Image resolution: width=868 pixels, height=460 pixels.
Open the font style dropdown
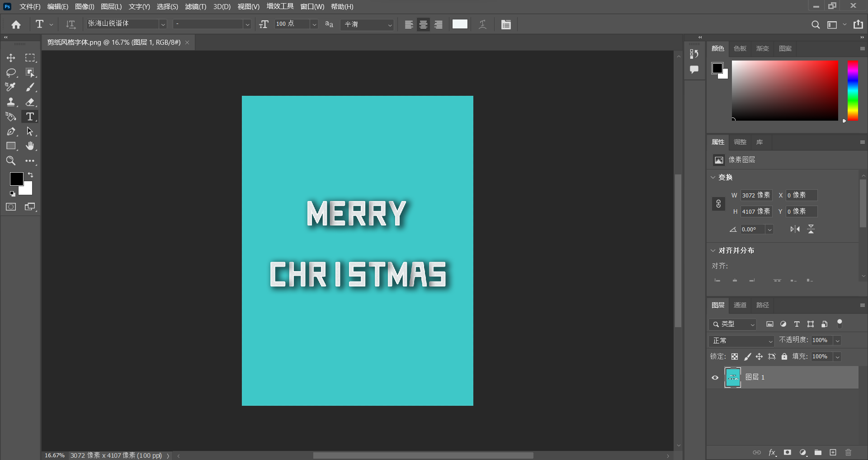[x=247, y=24]
